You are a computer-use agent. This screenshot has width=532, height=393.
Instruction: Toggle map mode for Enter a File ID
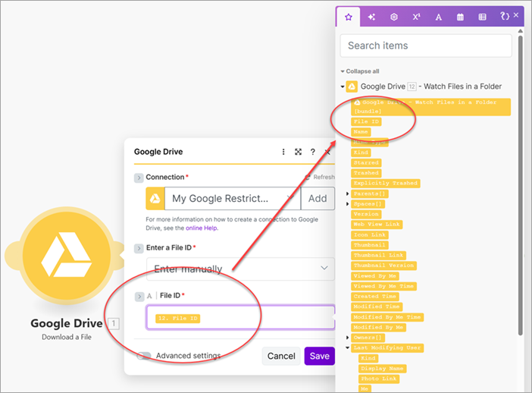pyautogui.click(x=139, y=248)
